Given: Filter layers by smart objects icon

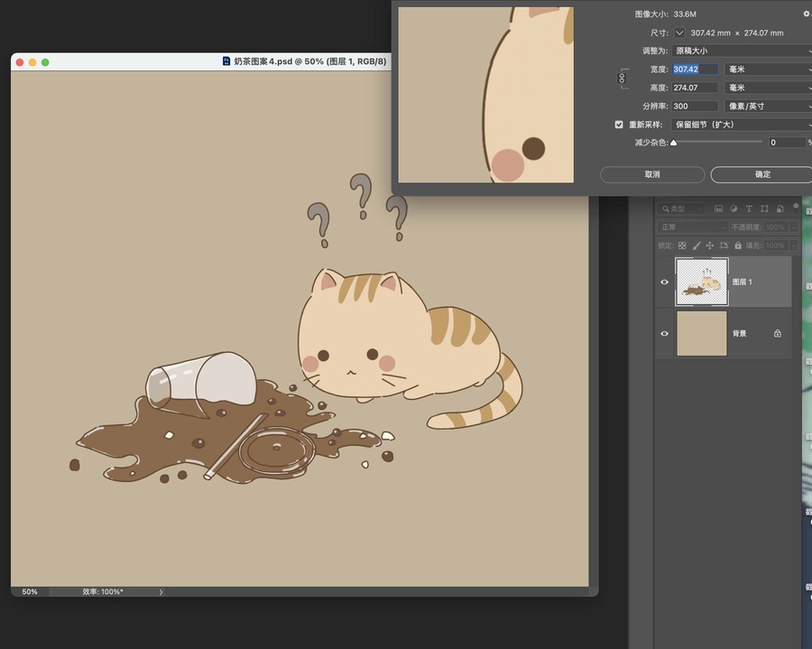Looking at the screenshot, I should (x=780, y=209).
